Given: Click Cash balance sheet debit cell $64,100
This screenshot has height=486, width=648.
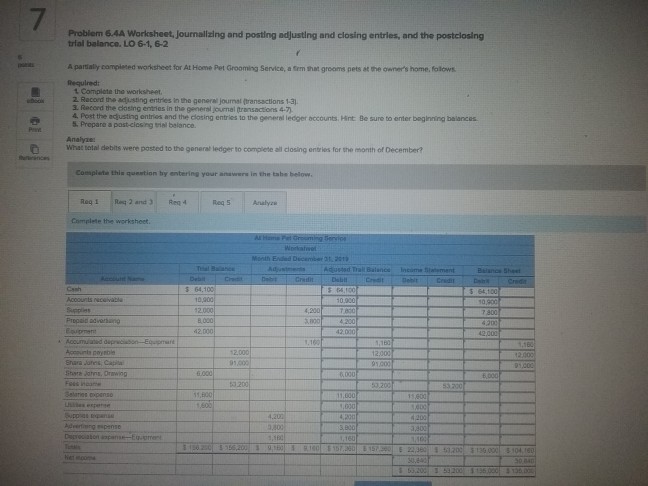Looking at the screenshot, I should (x=482, y=292).
